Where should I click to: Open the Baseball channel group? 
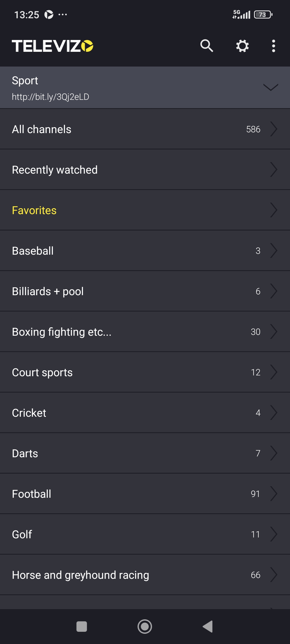145,251
